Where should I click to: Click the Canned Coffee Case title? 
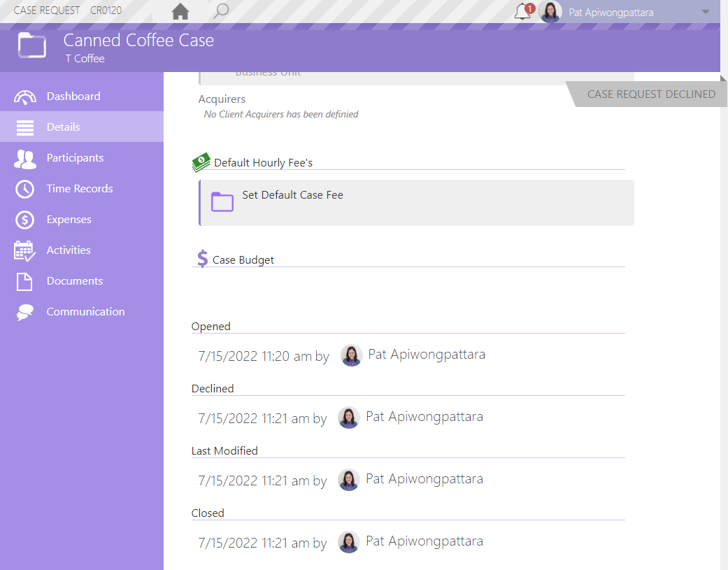click(138, 41)
